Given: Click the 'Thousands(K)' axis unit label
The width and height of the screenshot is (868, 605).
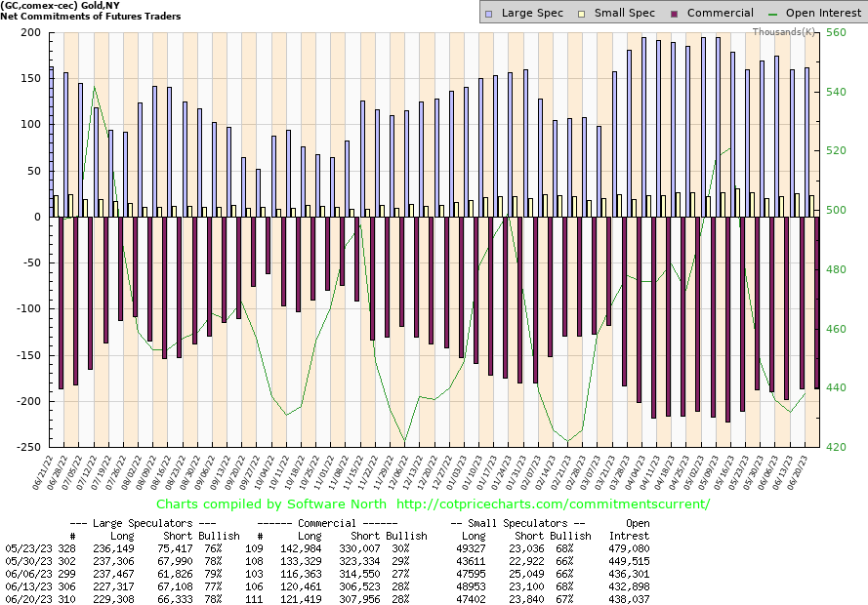Looking at the screenshot, I should coord(785,32).
